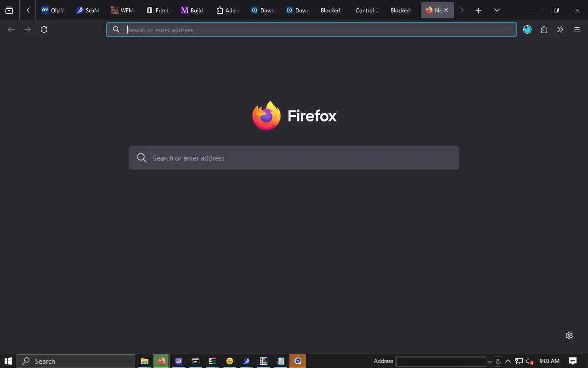
Task: Open the notepad taskbar icon
Action: [281, 361]
